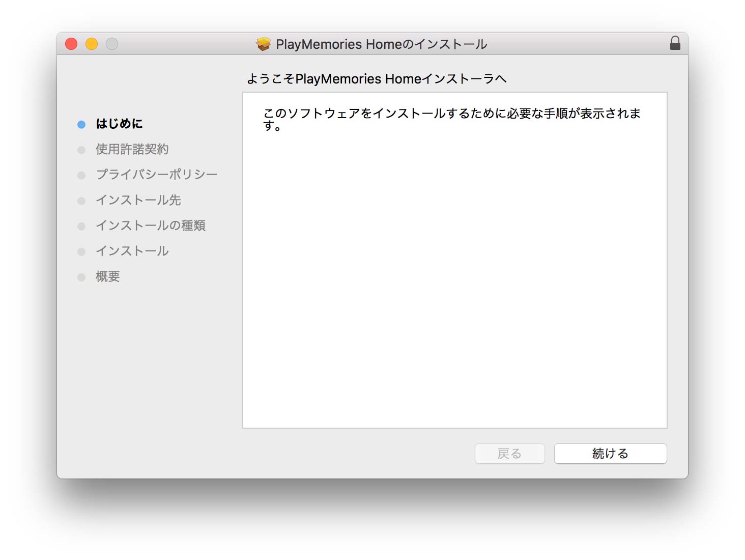
Task: Select the インストール先 step
Action: [138, 200]
